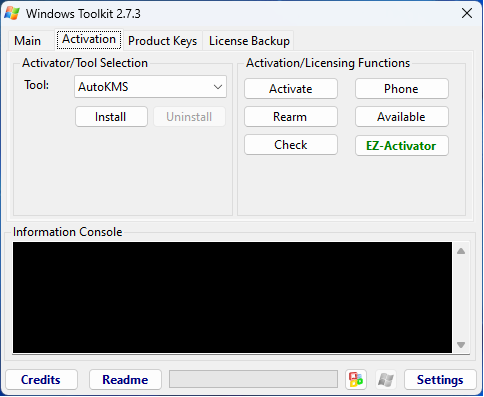The height and width of the screenshot is (397, 484).
Task: Go to the License Backup tab
Action: point(249,41)
